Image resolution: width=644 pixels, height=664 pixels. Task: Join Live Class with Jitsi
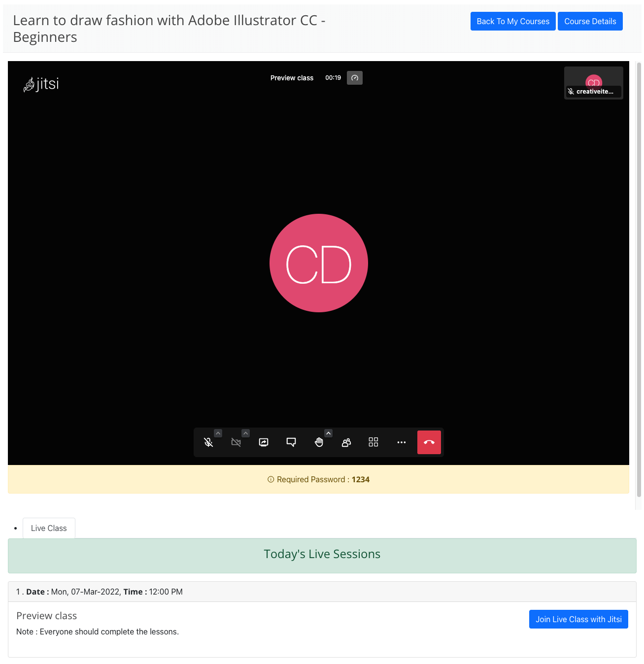coord(578,619)
